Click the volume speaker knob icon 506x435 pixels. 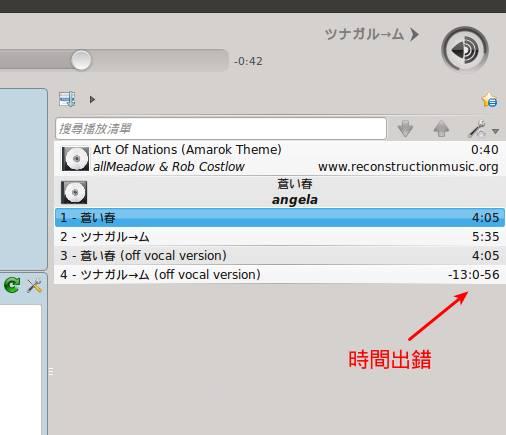pos(465,49)
